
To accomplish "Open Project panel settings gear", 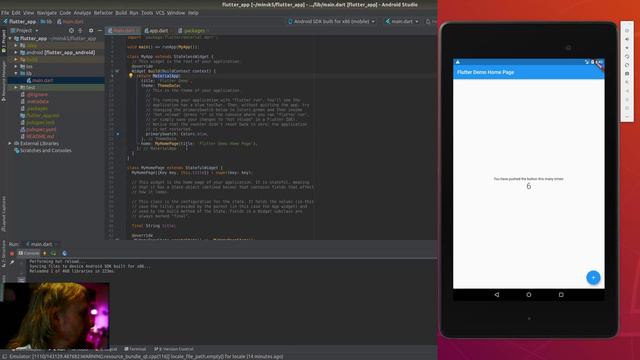I will (x=91, y=31).
